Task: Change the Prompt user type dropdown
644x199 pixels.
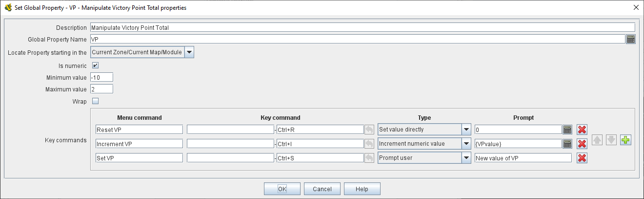Action: coord(466,158)
